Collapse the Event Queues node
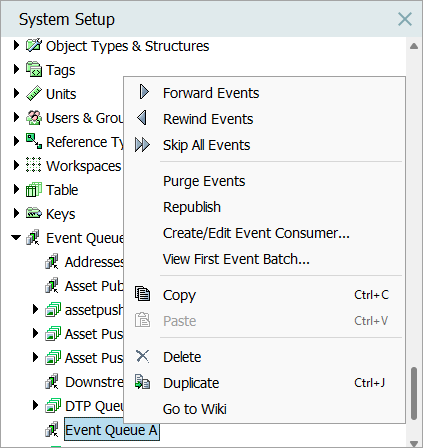 point(16,238)
